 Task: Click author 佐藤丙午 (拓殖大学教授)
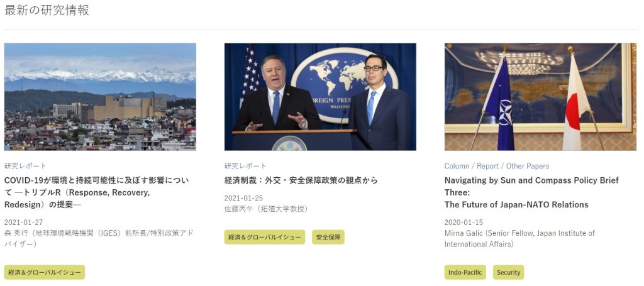(266, 209)
